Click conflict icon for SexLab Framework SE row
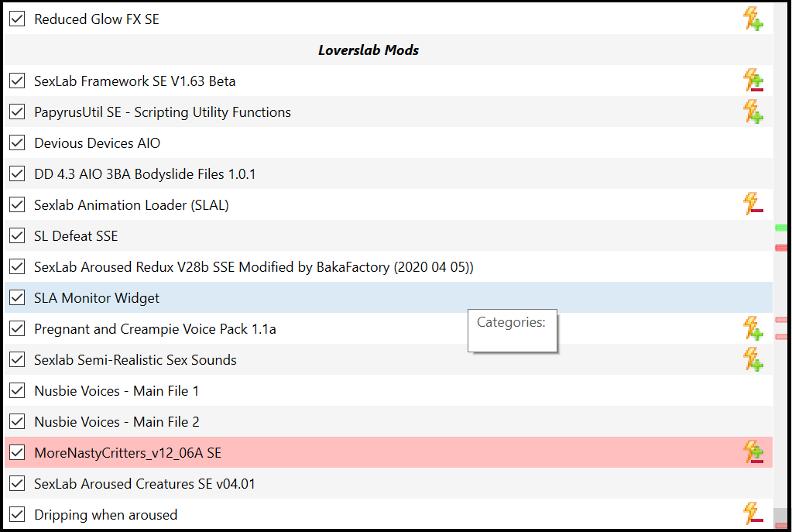 [753, 81]
